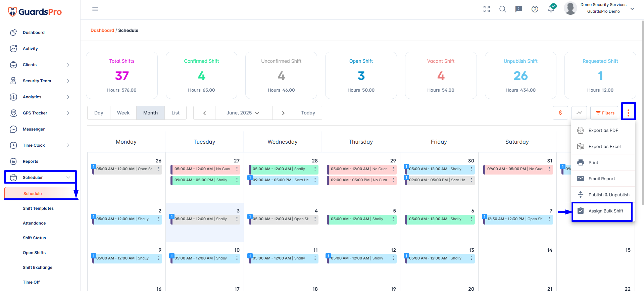Expand the Clients submenu
Screen dimensions: 644x291
click(x=68, y=65)
